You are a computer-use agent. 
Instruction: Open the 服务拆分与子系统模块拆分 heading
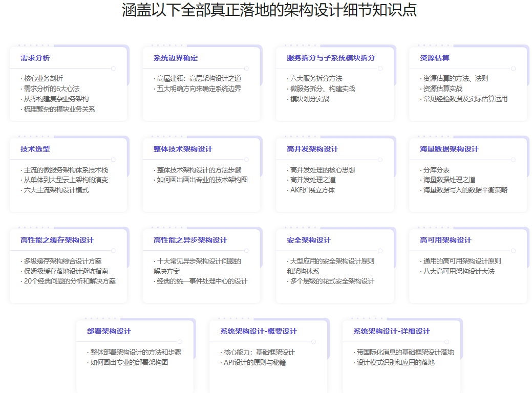pyautogui.click(x=331, y=58)
